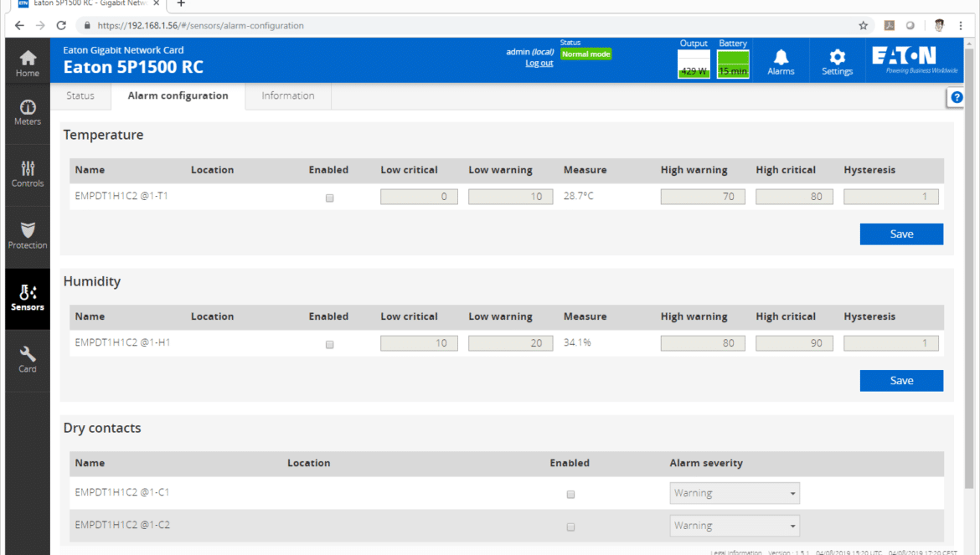
Task: Open the browser three-dot menu
Action: pyautogui.click(x=961, y=26)
